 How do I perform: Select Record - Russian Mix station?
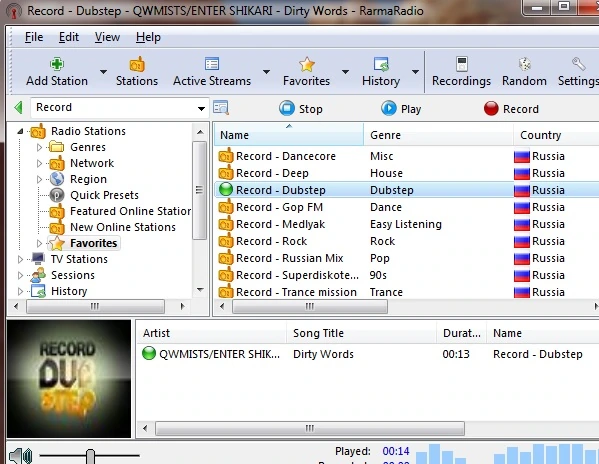coord(290,258)
